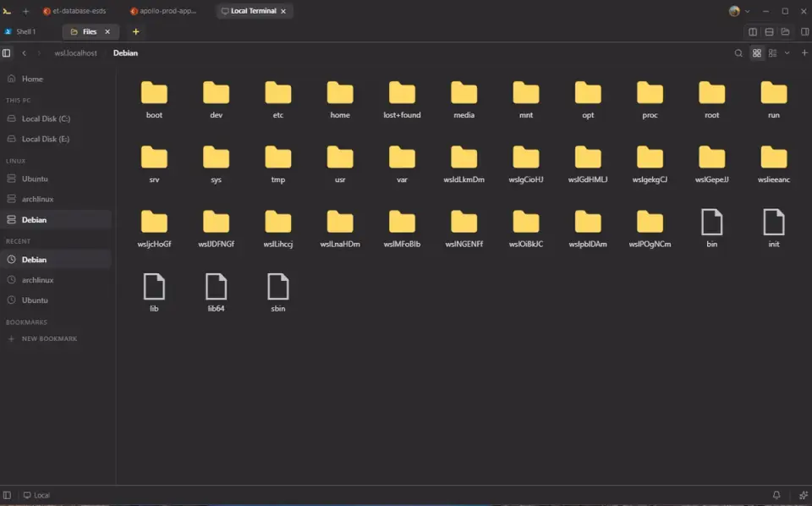Click wsl.localhost in the breadcrumb

click(75, 52)
